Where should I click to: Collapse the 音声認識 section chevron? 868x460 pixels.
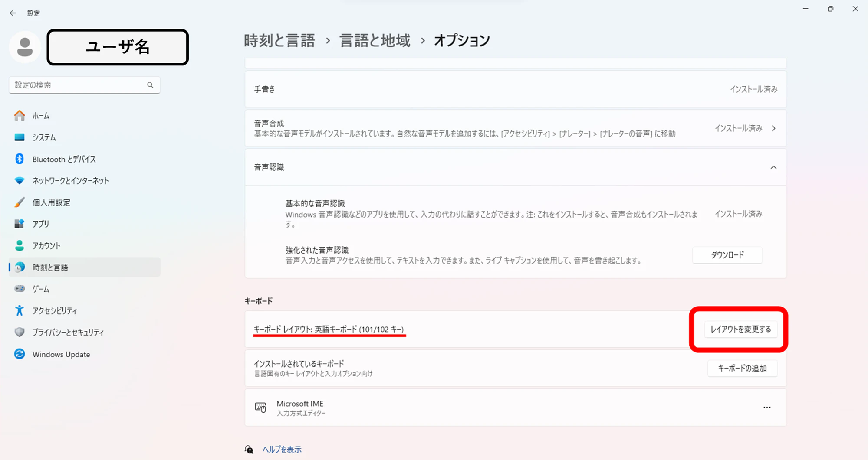coord(773,167)
